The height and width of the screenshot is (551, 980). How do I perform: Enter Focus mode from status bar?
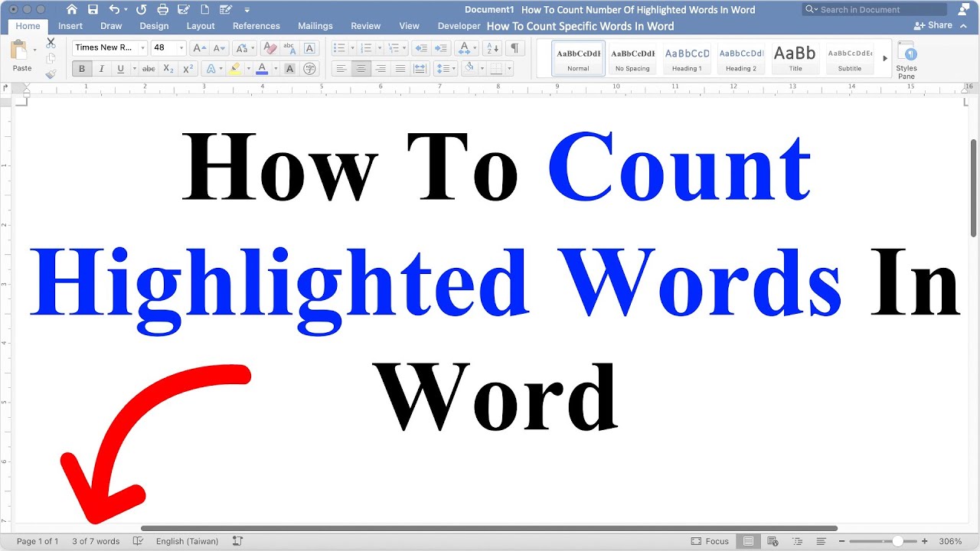click(x=710, y=541)
